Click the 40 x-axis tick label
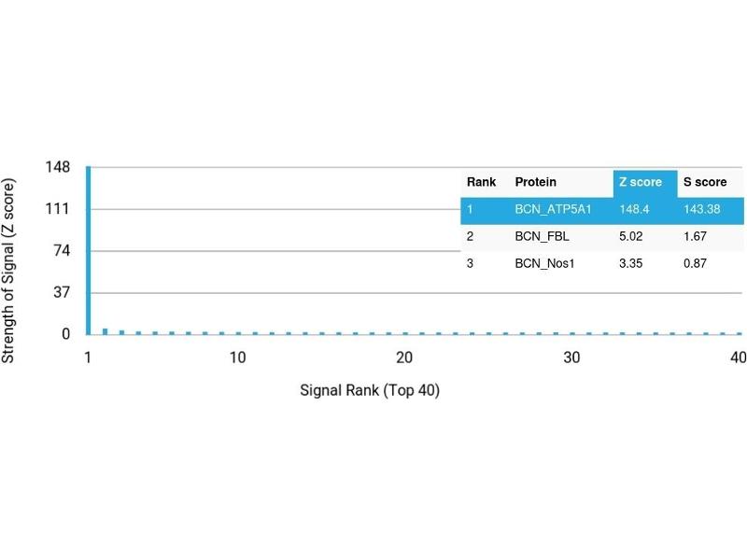Viewport: 747px width, 560px height. pos(738,358)
